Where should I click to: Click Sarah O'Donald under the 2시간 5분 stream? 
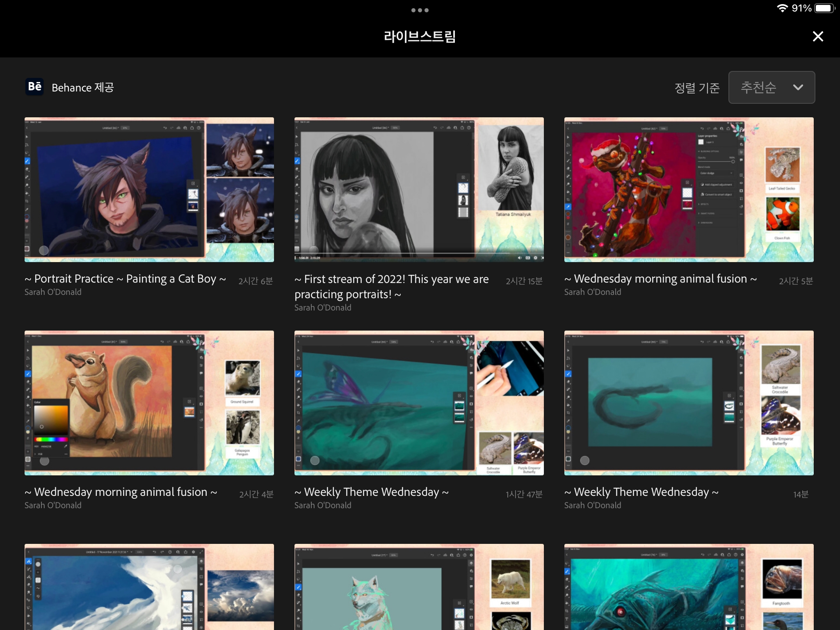click(x=592, y=292)
